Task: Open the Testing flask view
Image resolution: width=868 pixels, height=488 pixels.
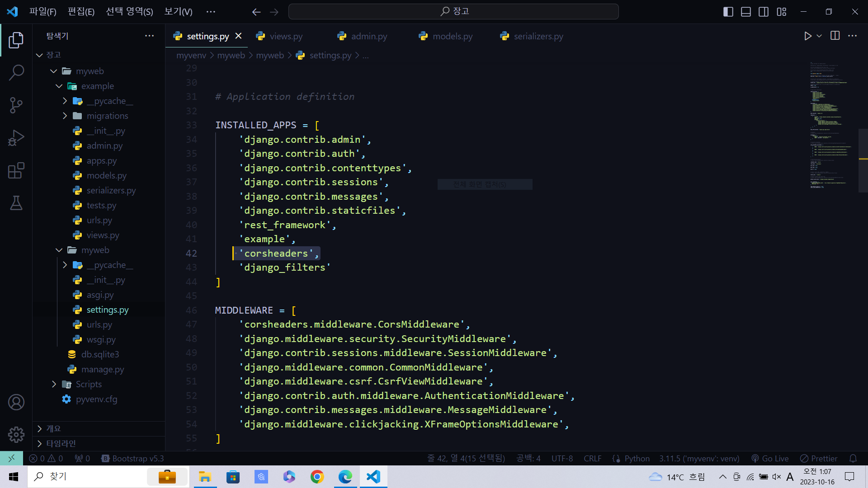Action: pos(16,203)
